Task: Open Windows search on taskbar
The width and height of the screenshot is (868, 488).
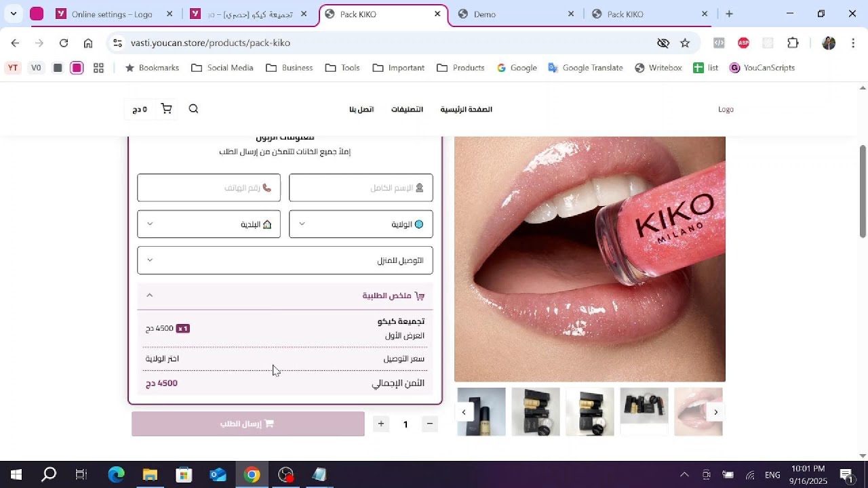Action: point(49,474)
